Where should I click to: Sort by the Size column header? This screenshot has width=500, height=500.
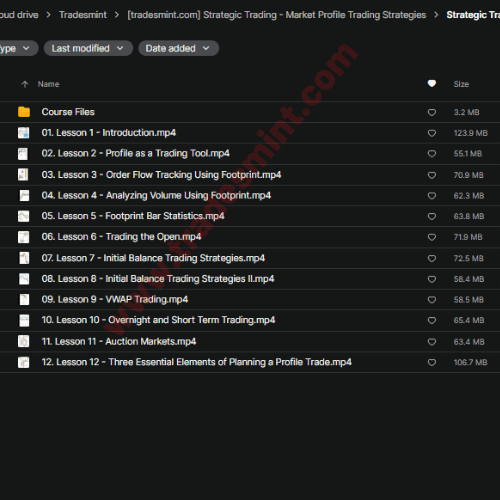coord(461,84)
